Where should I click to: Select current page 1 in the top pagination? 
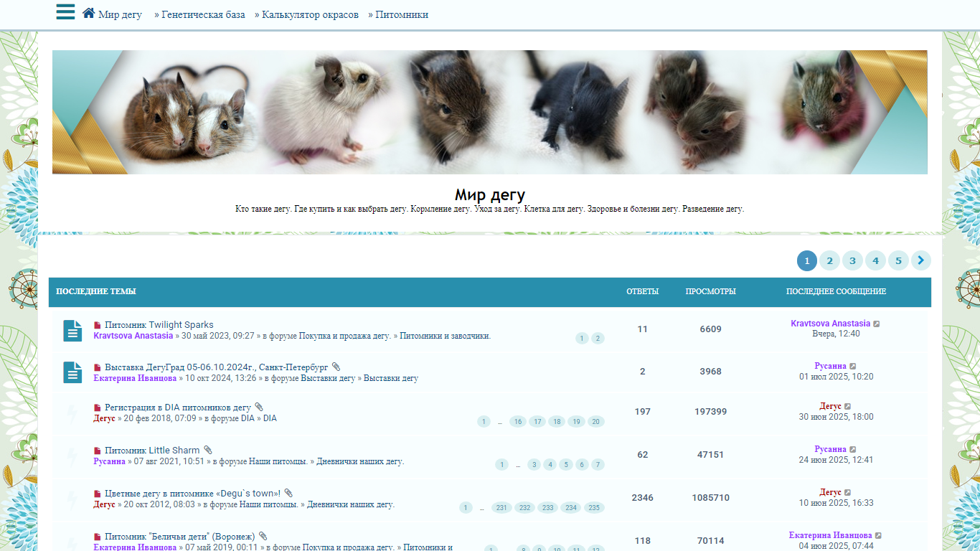point(806,260)
